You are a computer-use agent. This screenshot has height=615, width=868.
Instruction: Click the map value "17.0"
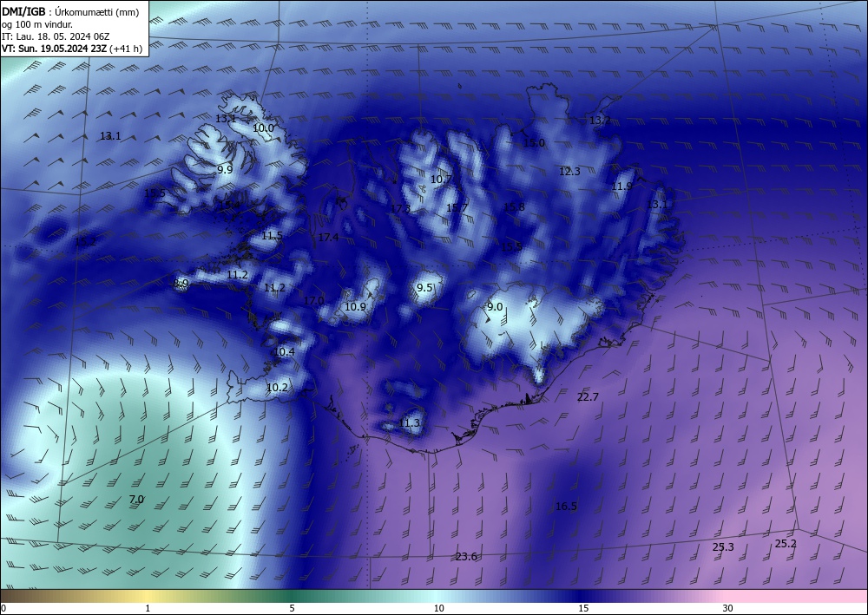pos(314,300)
